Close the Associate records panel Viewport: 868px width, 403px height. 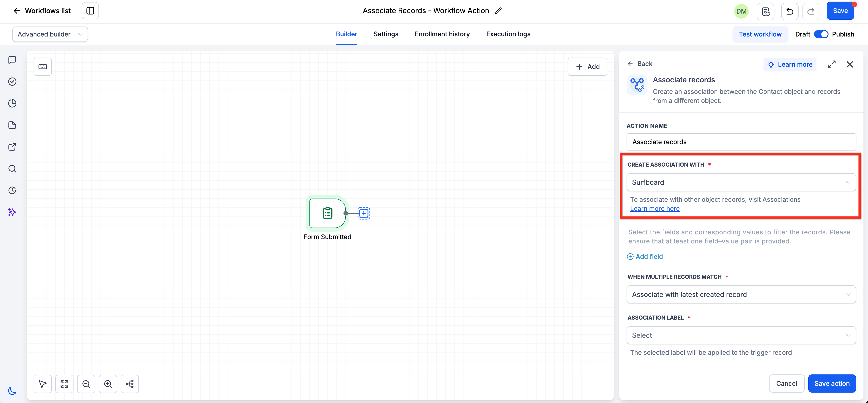point(850,64)
